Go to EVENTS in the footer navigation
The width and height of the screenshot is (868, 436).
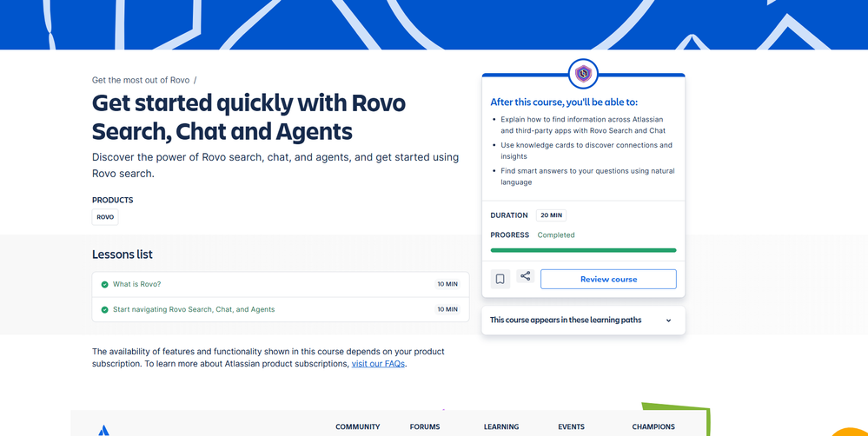[571, 427]
